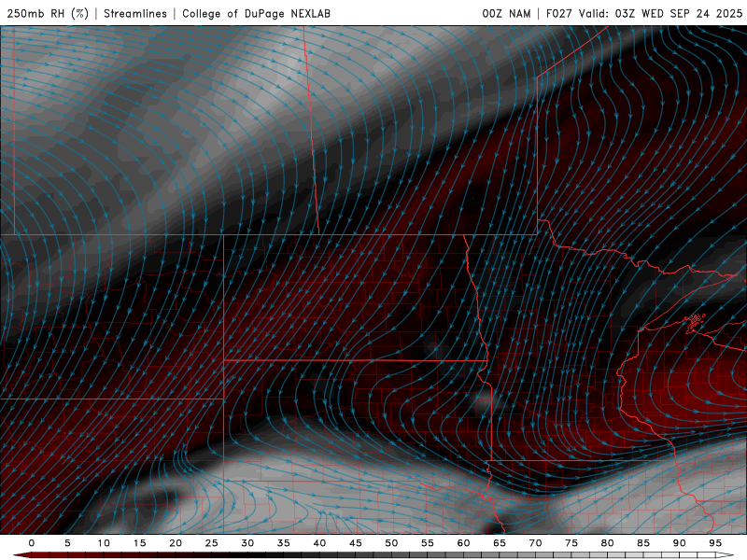Click the colorbar label '90'

point(680,543)
